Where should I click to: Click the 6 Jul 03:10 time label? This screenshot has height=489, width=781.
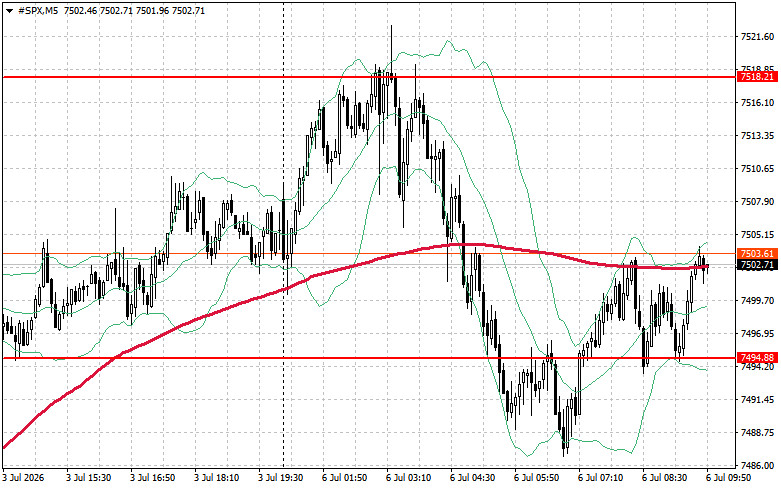[x=408, y=478]
